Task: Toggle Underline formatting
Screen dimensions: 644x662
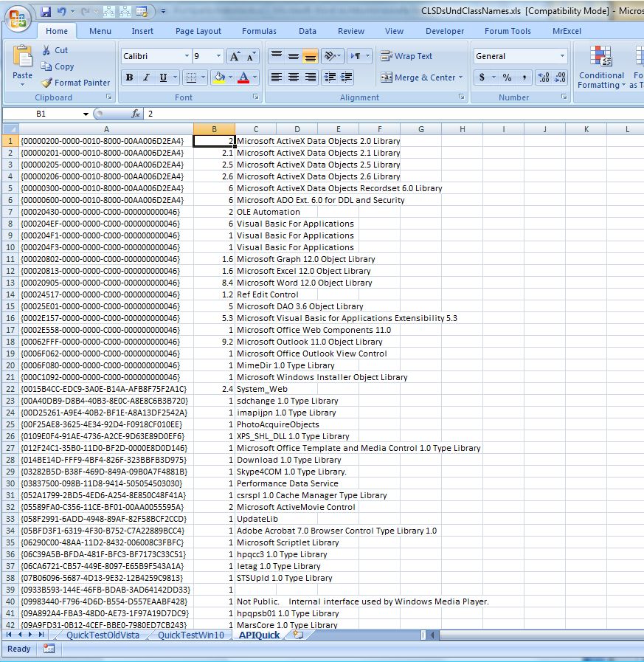Action: coord(163,77)
